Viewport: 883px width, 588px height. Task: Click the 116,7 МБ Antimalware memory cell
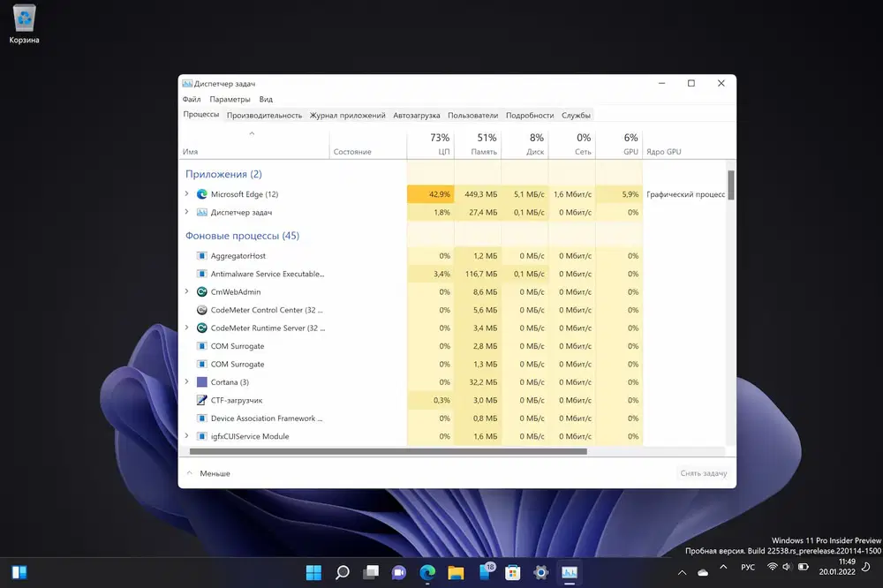(x=478, y=274)
